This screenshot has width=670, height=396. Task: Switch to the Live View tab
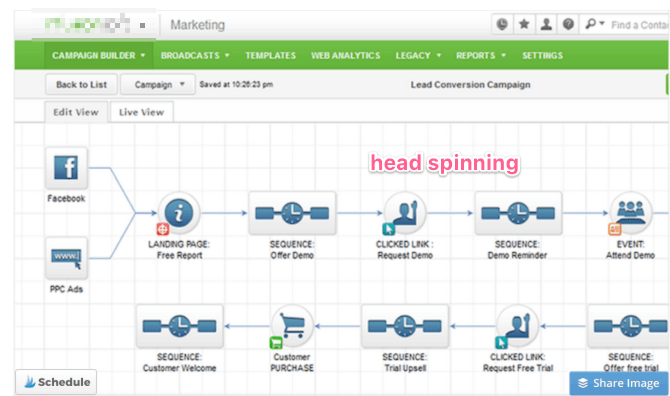tap(141, 112)
